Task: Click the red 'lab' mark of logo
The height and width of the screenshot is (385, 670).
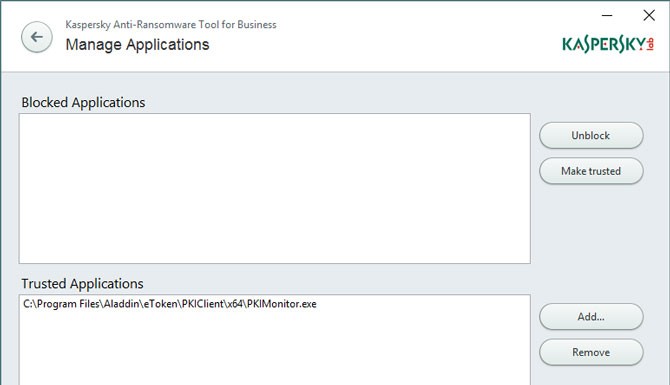Action: tap(650, 44)
